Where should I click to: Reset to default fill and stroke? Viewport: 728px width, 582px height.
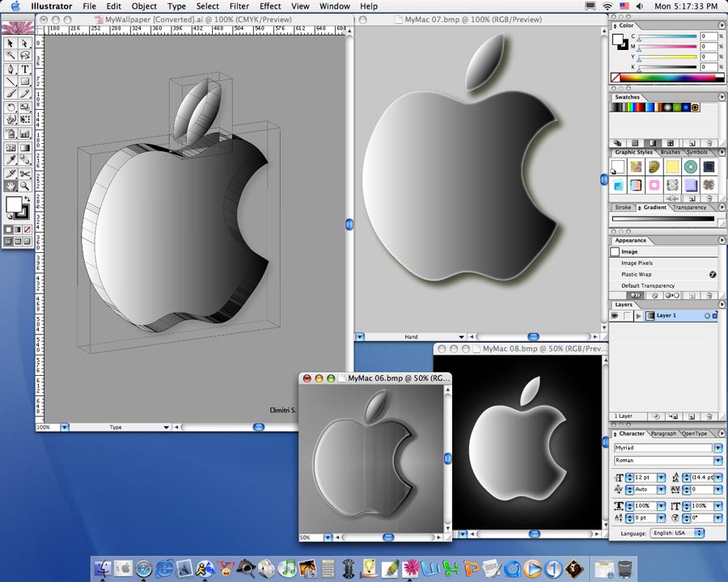(9, 217)
